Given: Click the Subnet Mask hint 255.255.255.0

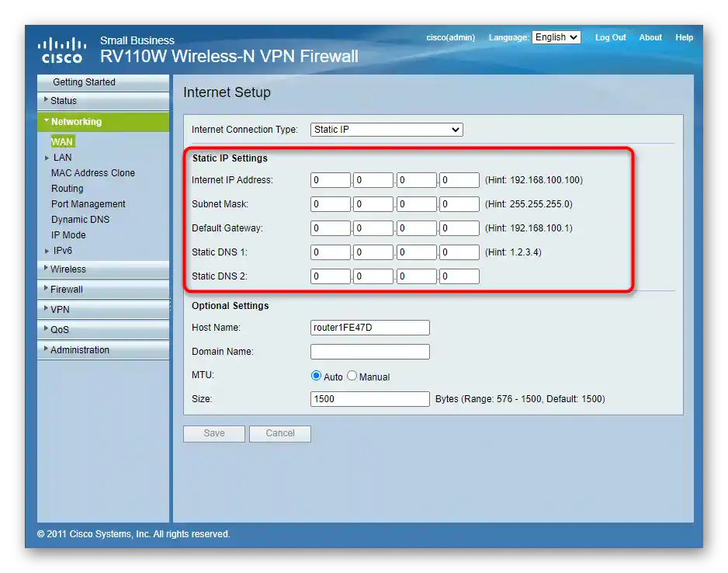Looking at the screenshot, I should pos(529,204).
